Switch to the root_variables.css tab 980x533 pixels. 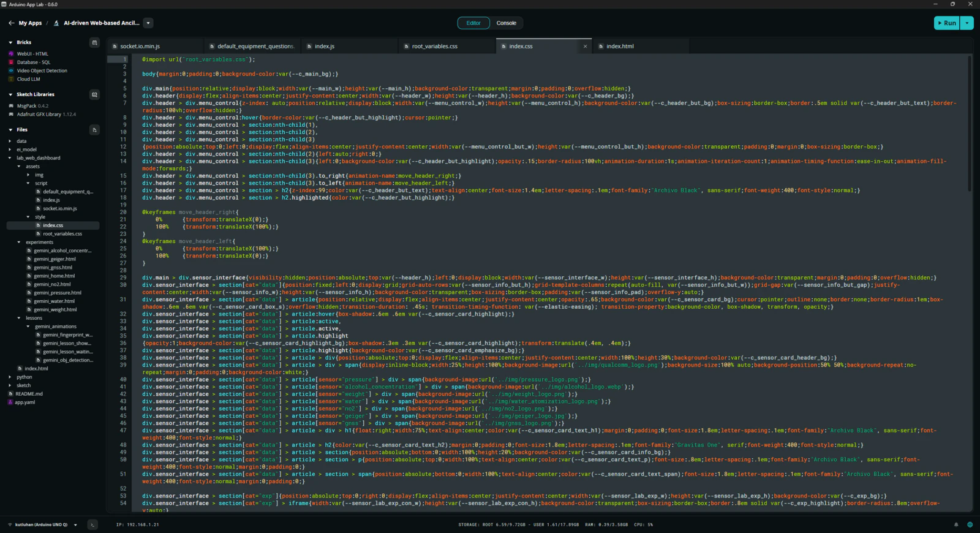(447, 47)
